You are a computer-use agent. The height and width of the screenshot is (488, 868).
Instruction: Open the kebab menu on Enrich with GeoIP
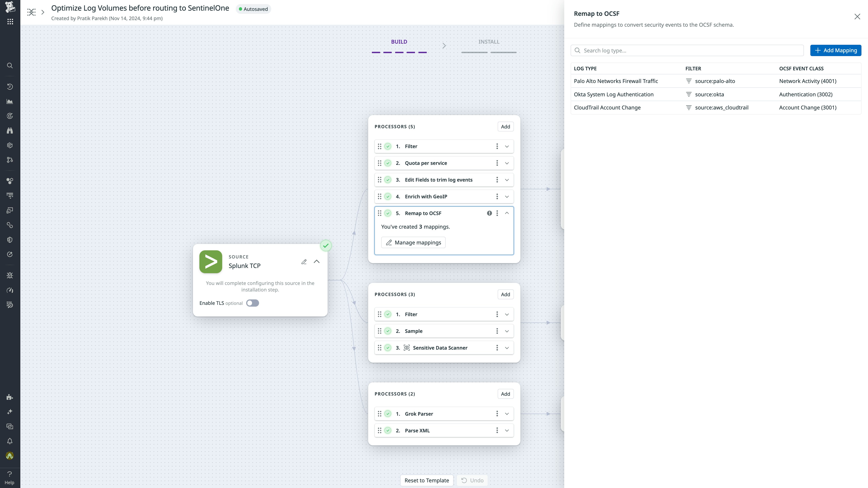coord(497,197)
